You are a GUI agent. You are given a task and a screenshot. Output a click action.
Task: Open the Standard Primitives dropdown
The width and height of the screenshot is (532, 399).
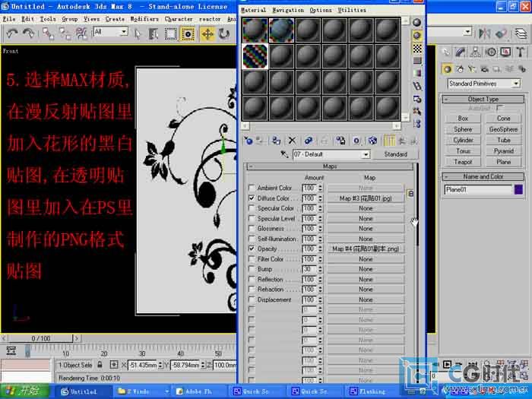pyautogui.click(x=516, y=84)
